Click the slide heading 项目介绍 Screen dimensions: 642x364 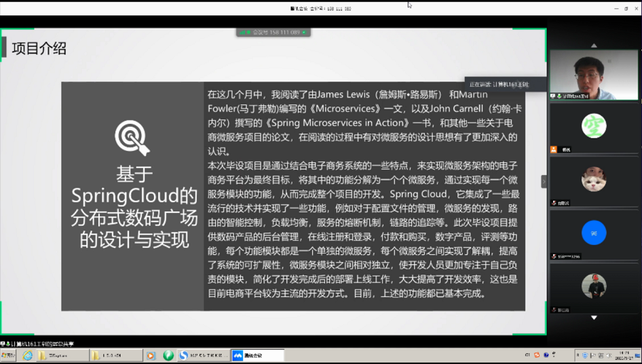39,48
